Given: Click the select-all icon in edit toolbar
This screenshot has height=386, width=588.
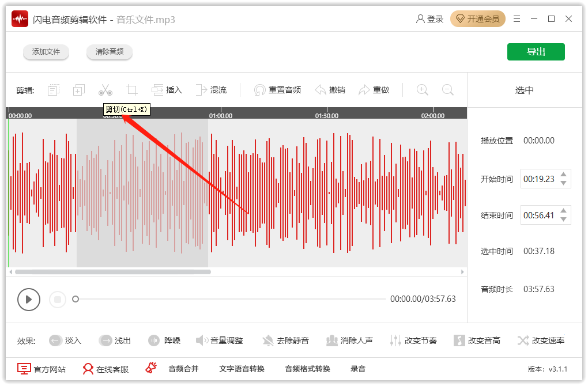Looking at the screenshot, I should [54, 90].
